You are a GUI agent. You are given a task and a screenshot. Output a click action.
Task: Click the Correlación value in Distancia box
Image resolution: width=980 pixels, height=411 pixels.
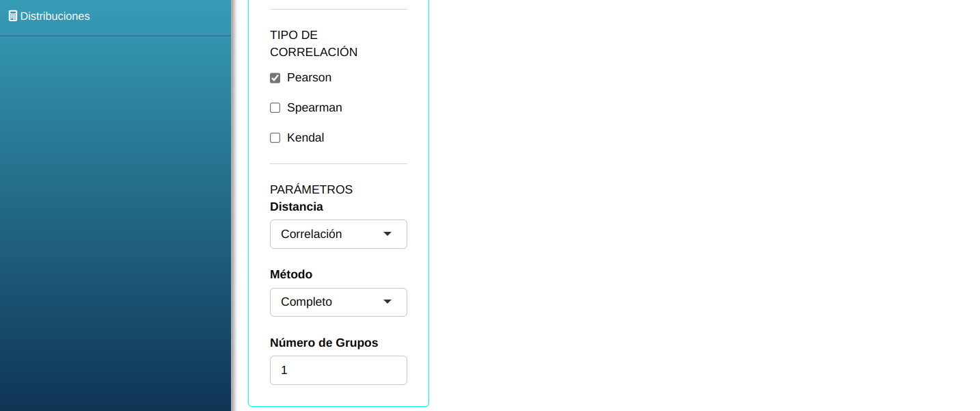point(311,234)
